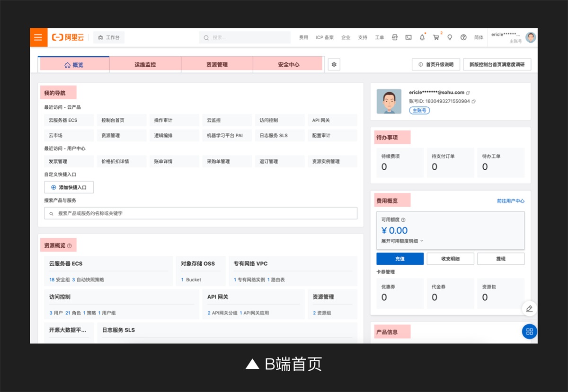Open 云服务器 ECS shortcut
Screen dimensions: 568x392
click(70, 120)
